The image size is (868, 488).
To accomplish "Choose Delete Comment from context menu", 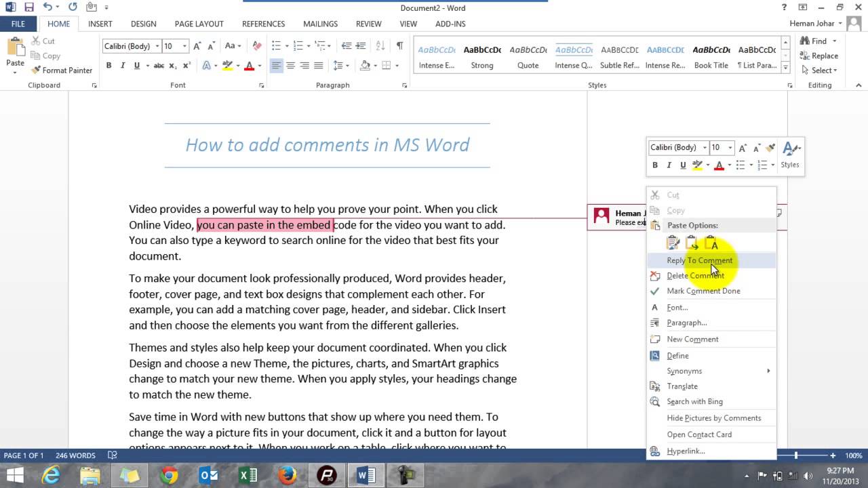I will (695, 276).
